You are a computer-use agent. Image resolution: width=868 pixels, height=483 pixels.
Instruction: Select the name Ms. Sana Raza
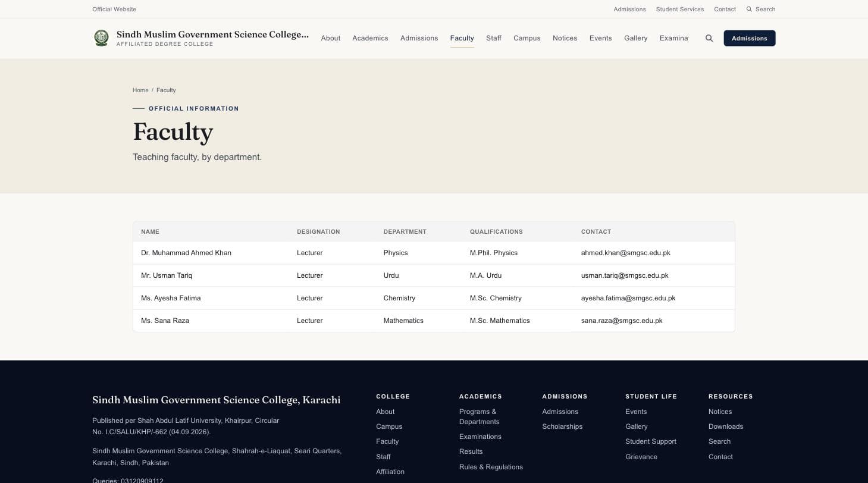(165, 321)
